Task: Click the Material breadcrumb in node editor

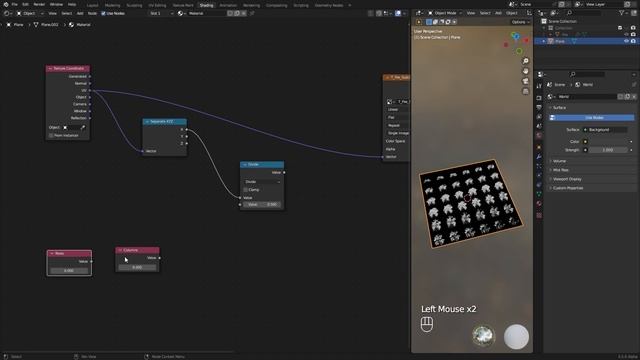Action: [80, 25]
